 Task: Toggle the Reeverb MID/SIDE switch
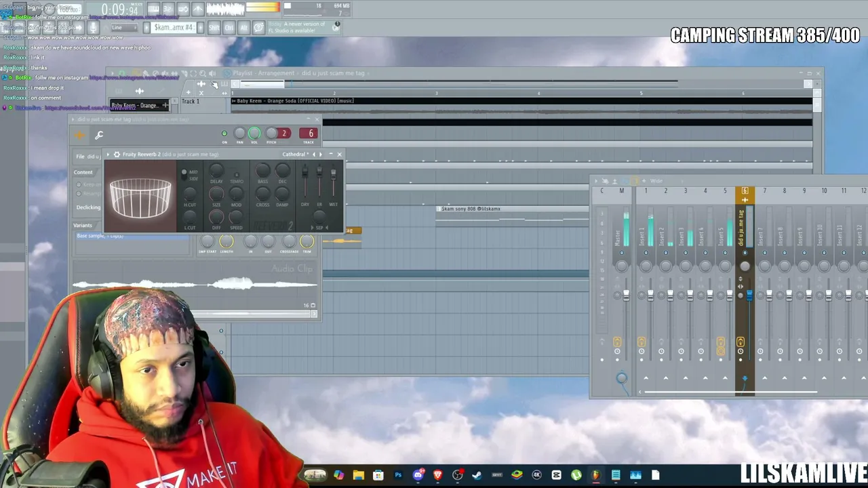point(184,175)
